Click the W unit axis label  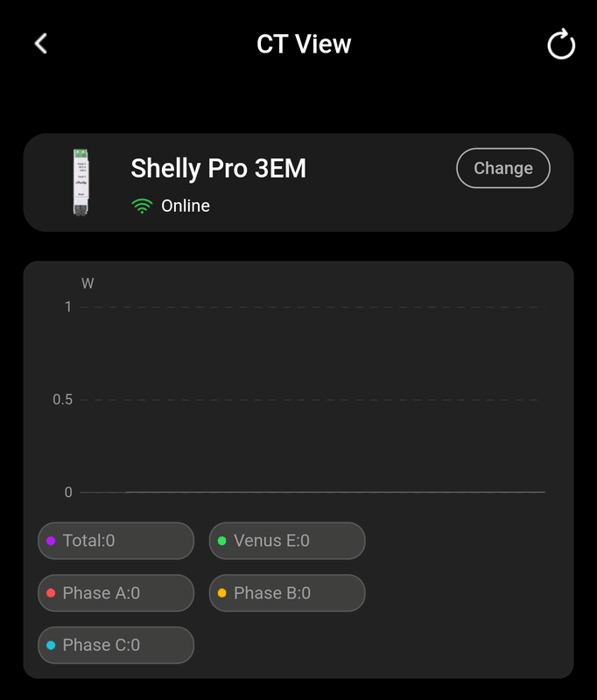click(x=88, y=283)
